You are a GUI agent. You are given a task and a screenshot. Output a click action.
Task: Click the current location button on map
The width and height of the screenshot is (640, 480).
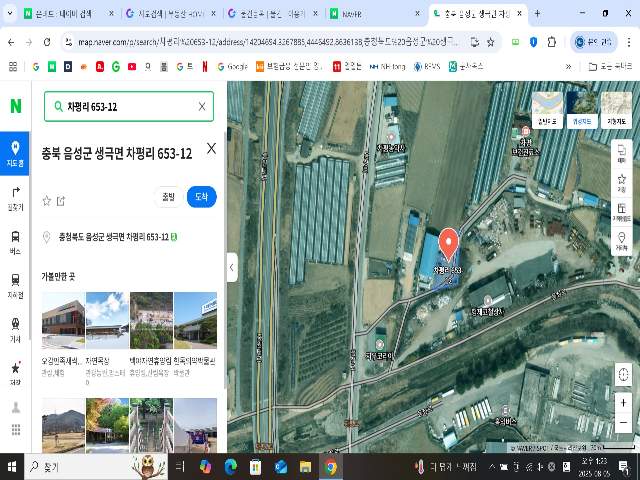point(624,375)
